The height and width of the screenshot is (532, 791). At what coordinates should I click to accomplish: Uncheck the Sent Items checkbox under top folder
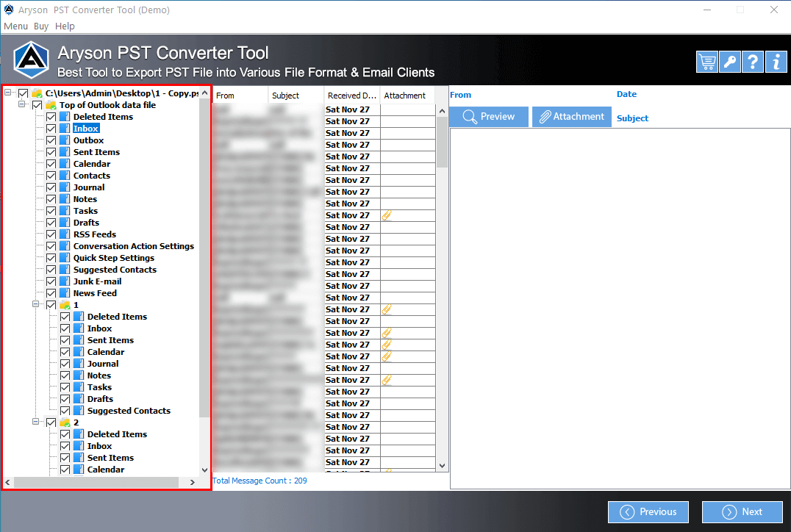click(x=51, y=152)
